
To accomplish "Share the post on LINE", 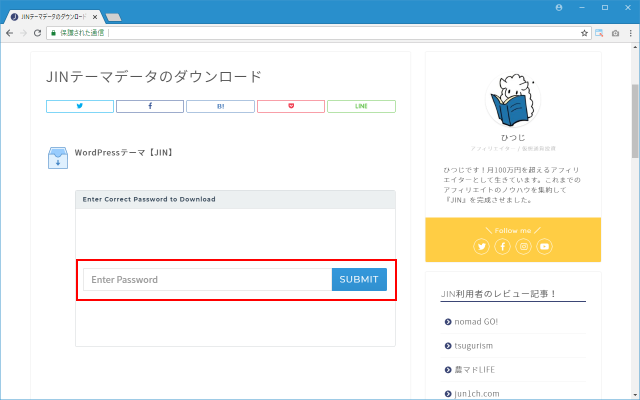I will click(361, 106).
